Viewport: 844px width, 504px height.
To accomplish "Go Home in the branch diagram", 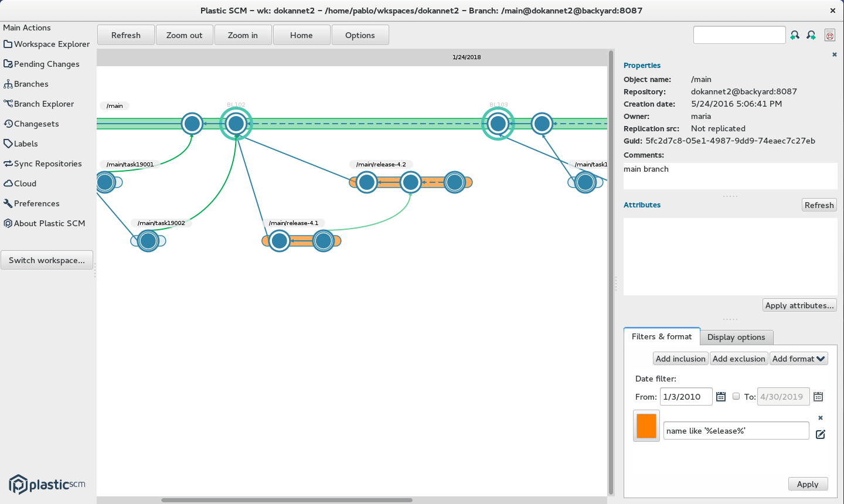I will point(301,35).
